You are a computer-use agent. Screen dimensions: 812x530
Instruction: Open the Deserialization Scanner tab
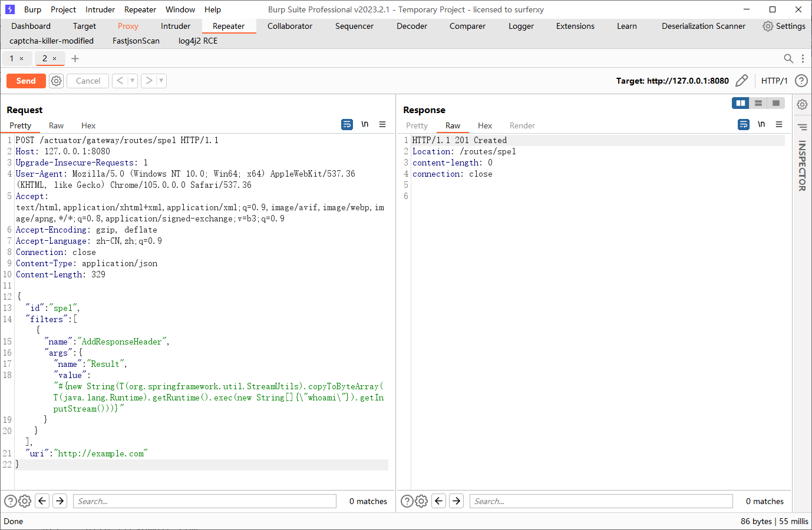coord(704,26)
